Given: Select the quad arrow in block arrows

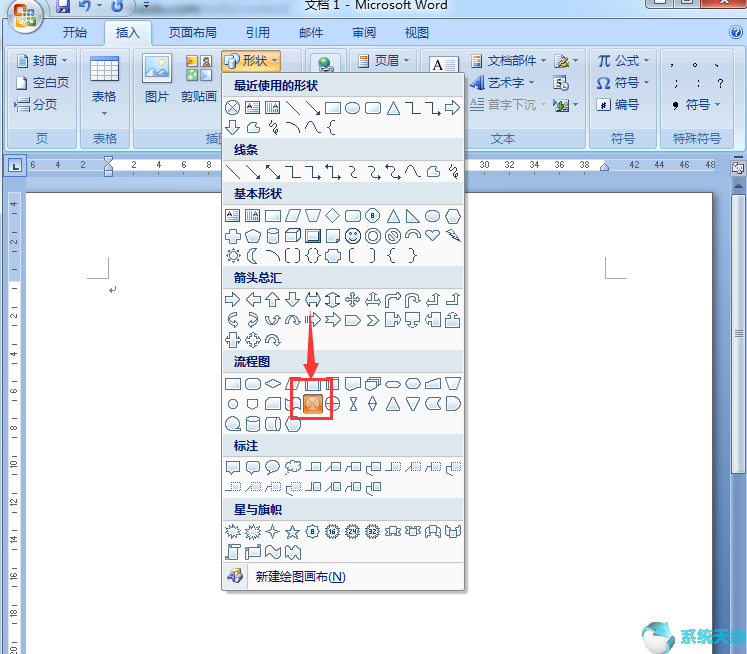Looking at the screenshot, I should 352,300.
